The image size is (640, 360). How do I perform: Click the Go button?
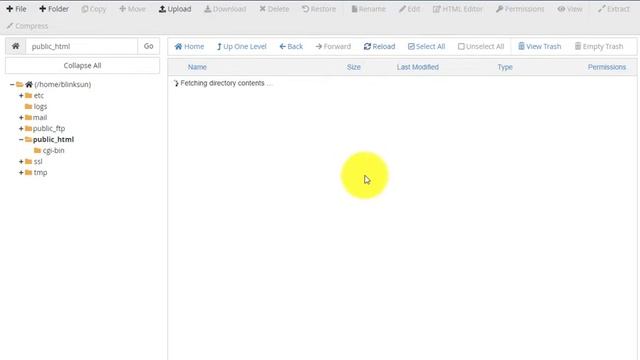click(149, 46)
